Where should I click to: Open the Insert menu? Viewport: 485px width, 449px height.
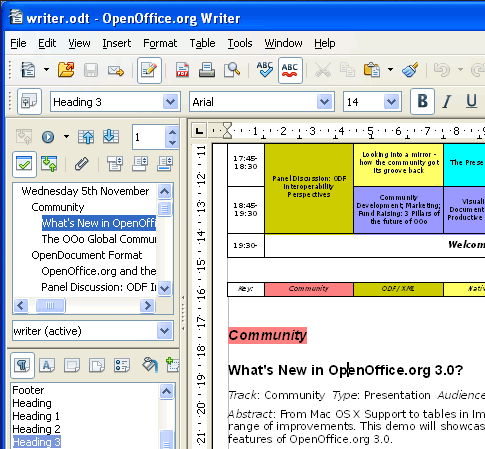(117, 43)
